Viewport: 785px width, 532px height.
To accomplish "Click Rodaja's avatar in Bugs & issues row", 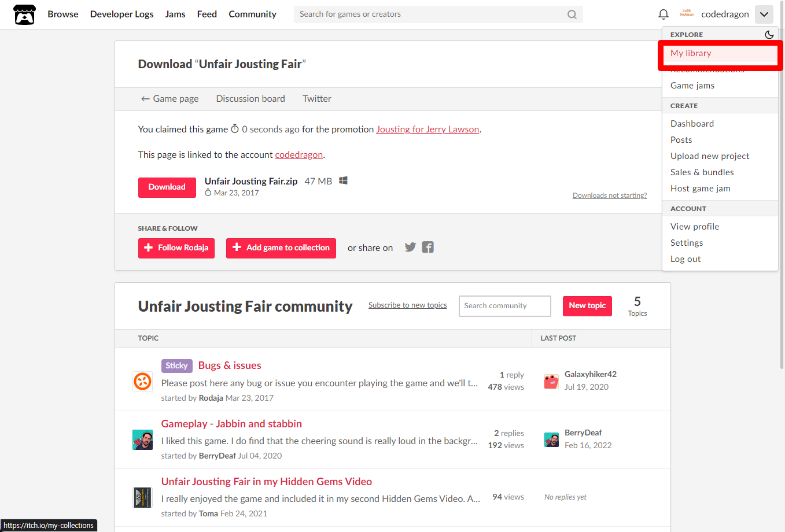I will 142,382.
